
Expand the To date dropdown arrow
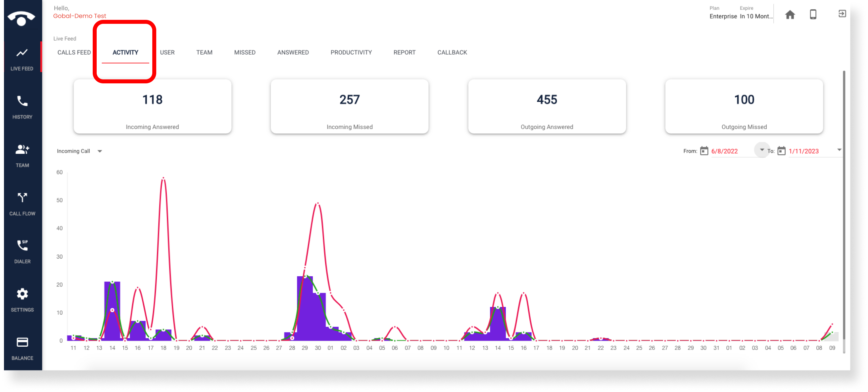tap(839, 150)
